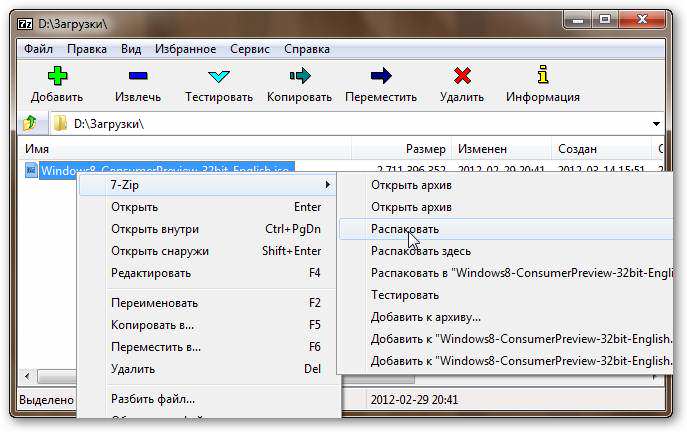The height and width of the screenshot is (432, 687).
Task: Click the green plus Add icon
Action: click(x=56, y=77)
